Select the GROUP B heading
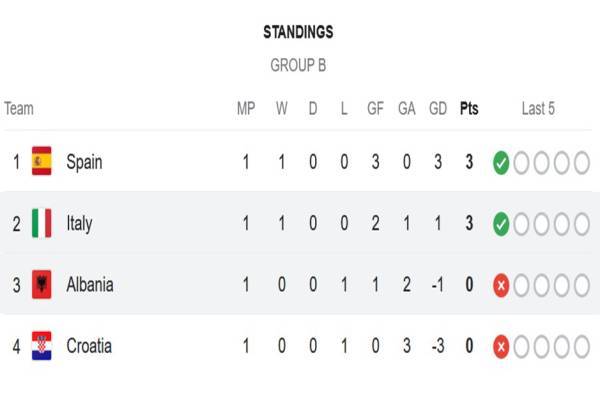Viewport: 600px width, 399px height. coord(298,65)
